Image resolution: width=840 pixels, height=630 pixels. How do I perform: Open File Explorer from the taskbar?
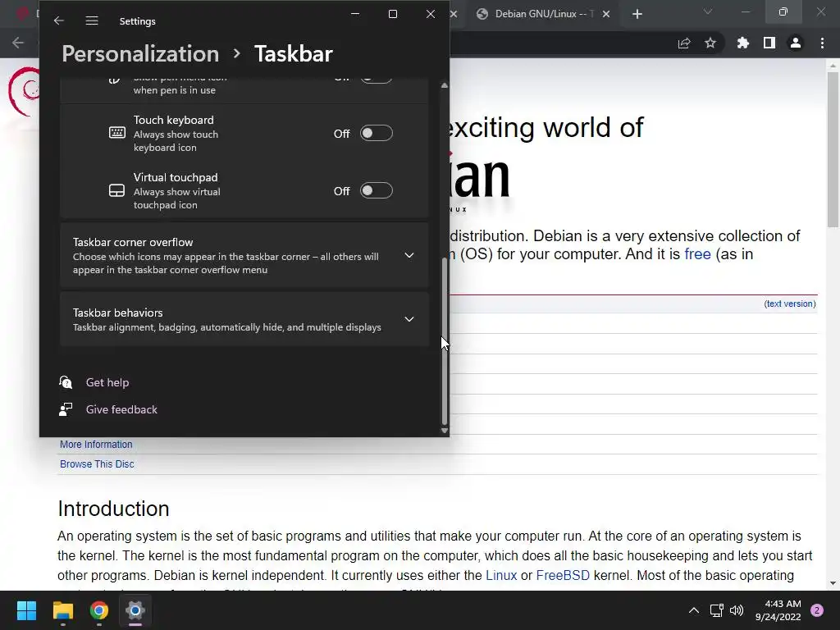[62, 610]
